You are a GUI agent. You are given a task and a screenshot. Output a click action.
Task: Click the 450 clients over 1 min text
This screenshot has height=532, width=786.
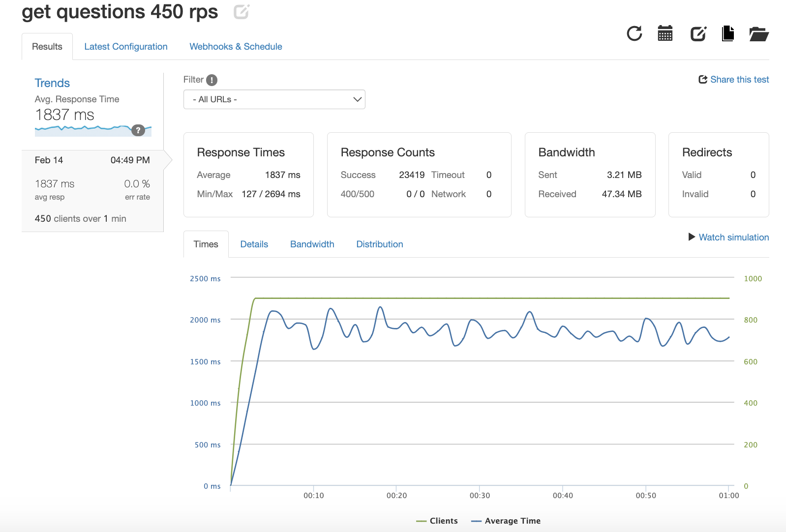point(81,219)
